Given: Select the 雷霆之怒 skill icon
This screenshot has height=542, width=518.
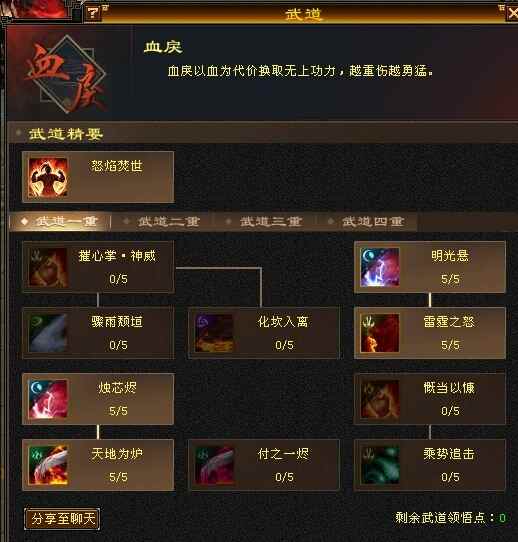Looking at the screenshot, I should point(380,333).
